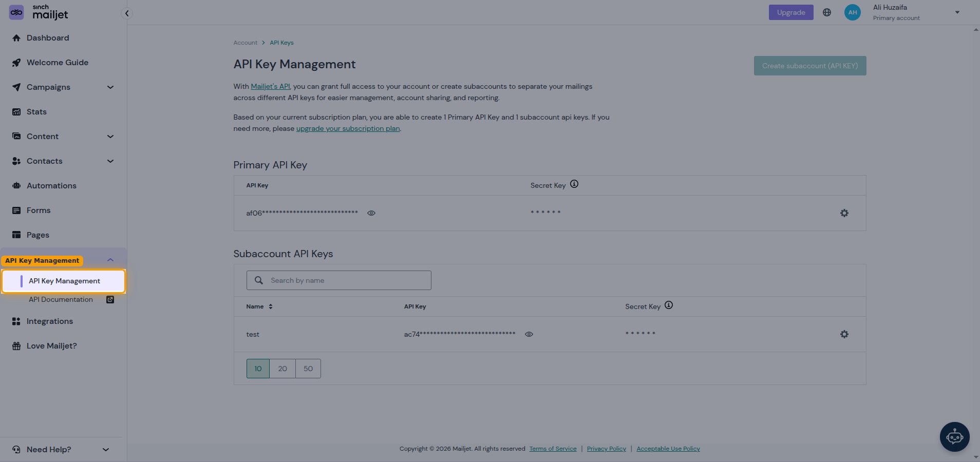The width and height of the screenshot is (980, 462).
Task: Show info about the subaccount Secret Key
Action: click(669, 305)
